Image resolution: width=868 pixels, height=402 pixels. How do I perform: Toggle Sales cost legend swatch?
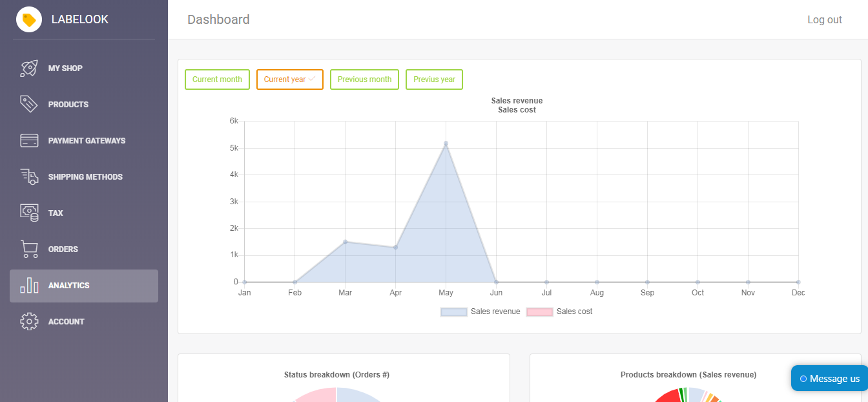(539, 312)
